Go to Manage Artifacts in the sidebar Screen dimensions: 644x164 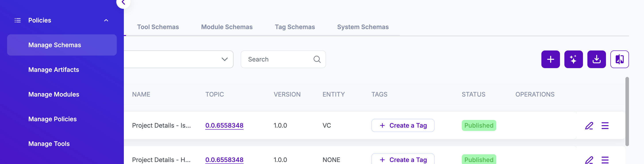(x=54, y=70)
